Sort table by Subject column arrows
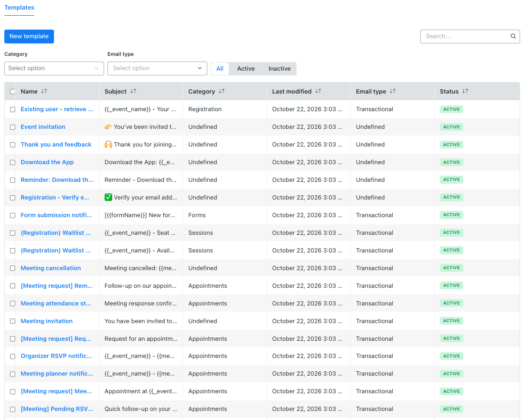 [x=133, y=91]
